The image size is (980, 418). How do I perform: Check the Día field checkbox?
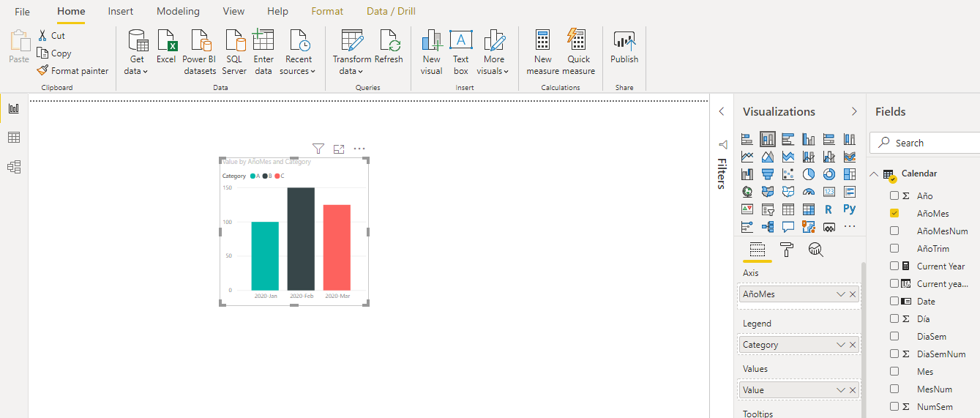[894, 318]
